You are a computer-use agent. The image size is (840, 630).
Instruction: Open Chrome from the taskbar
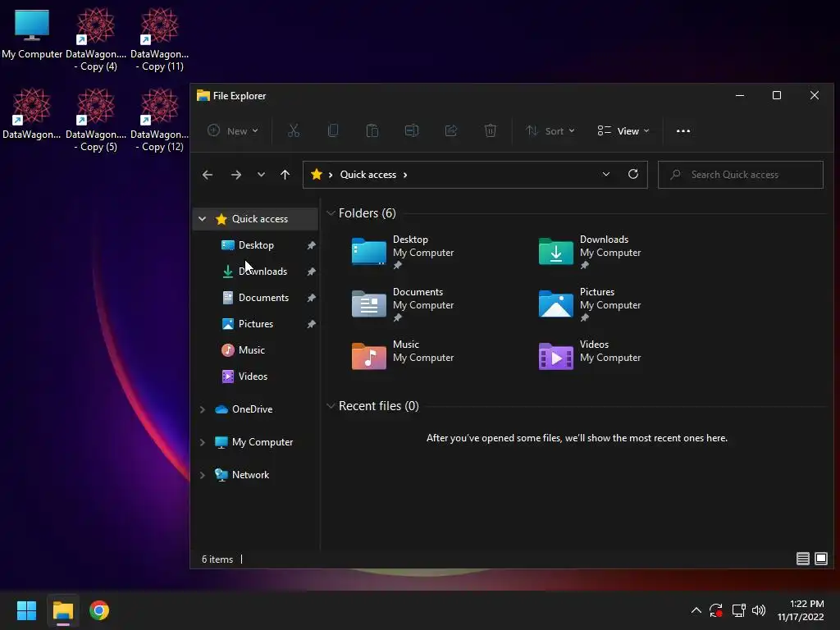(99, 610)
